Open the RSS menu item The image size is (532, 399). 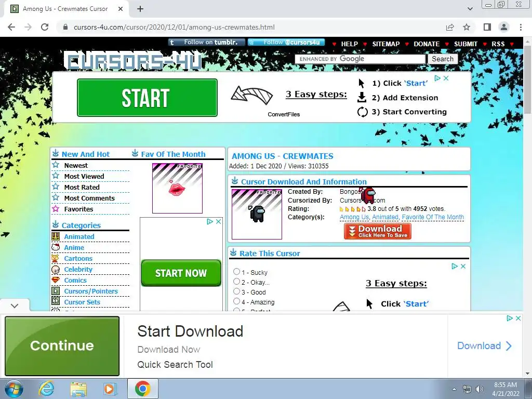click(498, 44)
